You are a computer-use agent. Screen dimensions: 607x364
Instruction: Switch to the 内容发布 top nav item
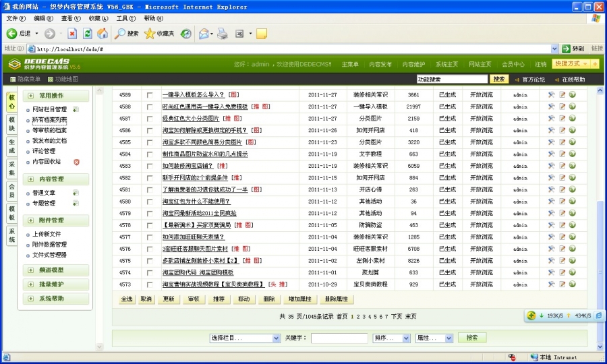(380, 64)
